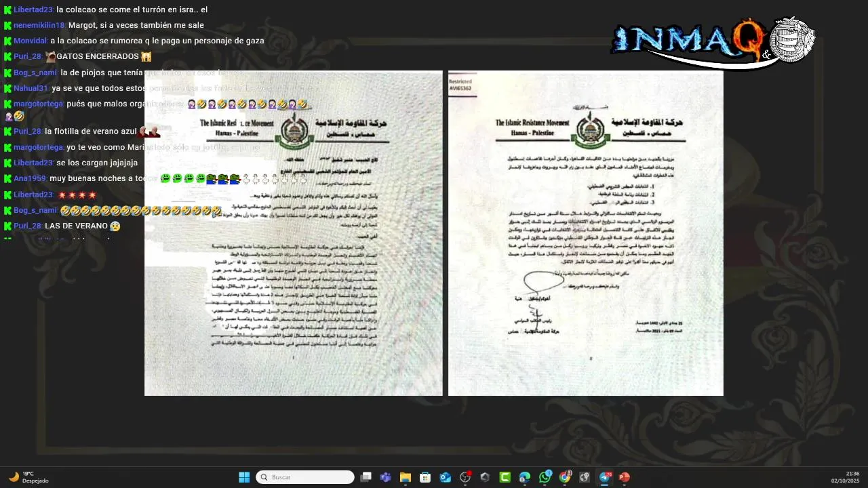Open WhatsApp from the taskbar
The height and width of the screenshot is (488, 868).
click(545, 477)
